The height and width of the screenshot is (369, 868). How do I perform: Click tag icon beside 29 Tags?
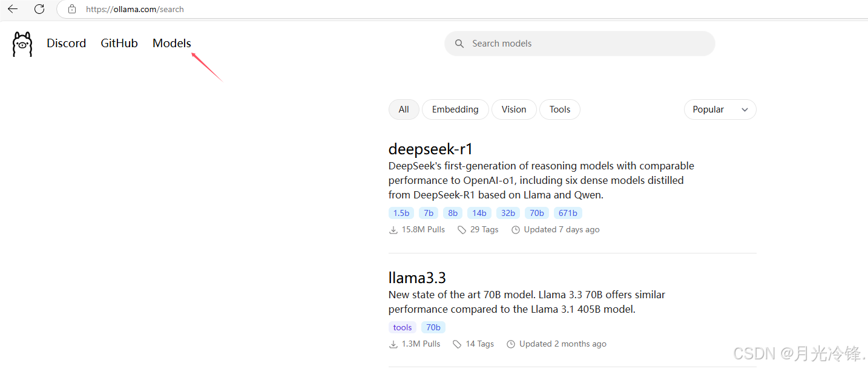coord(462,230)
